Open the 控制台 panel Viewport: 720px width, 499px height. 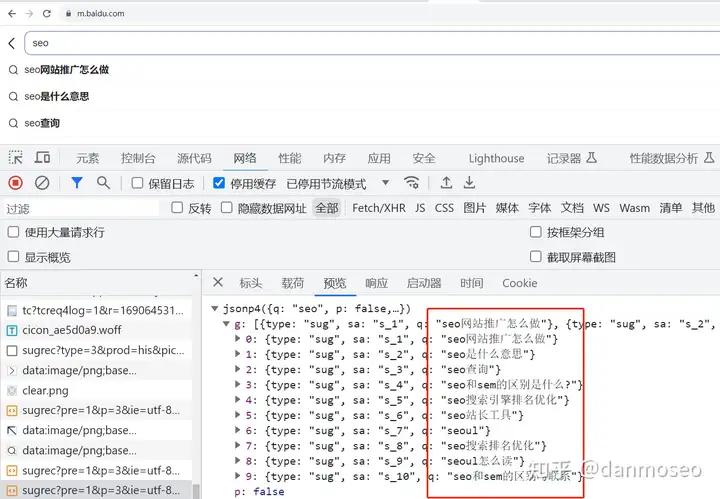(138, 158)
